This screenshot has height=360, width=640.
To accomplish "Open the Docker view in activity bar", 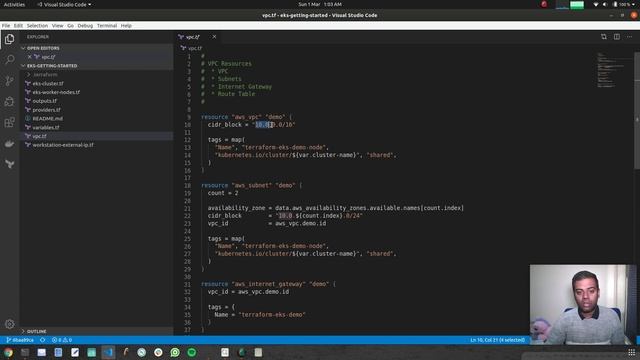I will [9, 144].
